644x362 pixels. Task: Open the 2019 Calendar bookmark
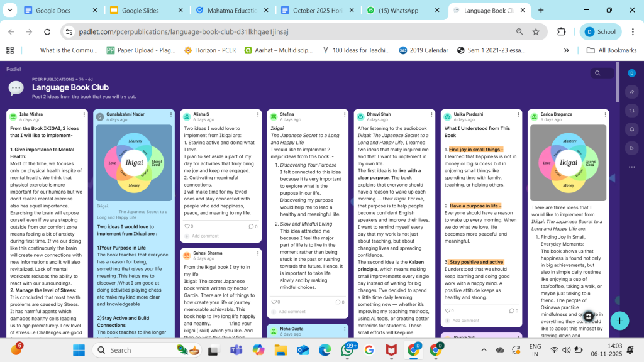pos(423,50)
